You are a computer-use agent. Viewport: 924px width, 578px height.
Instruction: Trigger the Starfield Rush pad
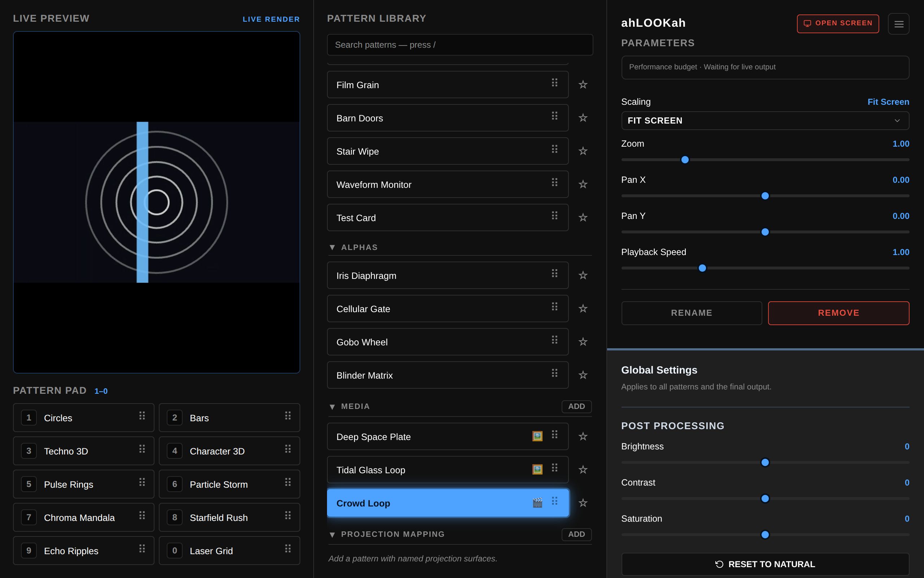tap(229, 518)
